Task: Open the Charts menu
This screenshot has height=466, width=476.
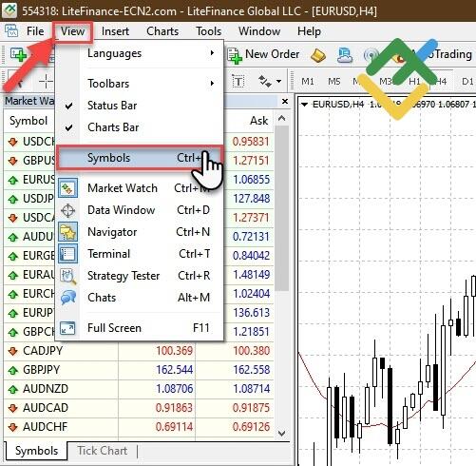Action: coord(162,31)
